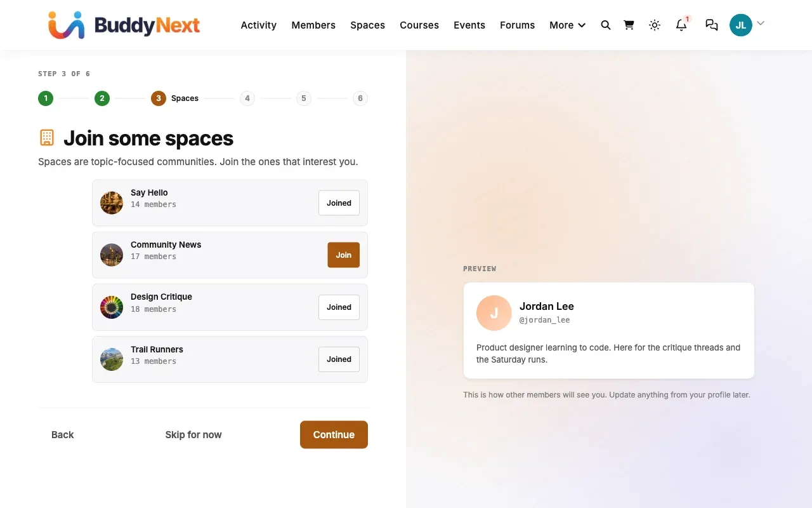Click the @jordan_lee handle
812x508 pixels.
(x=545, y=320)
